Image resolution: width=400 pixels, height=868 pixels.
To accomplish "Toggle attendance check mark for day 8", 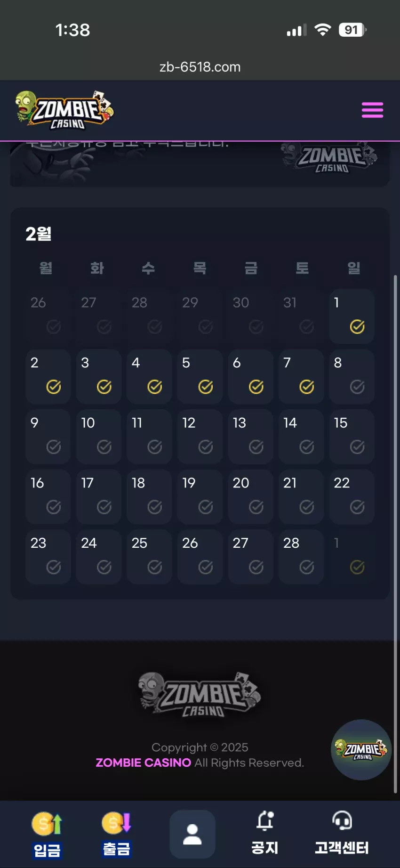I will pos(357,387).
